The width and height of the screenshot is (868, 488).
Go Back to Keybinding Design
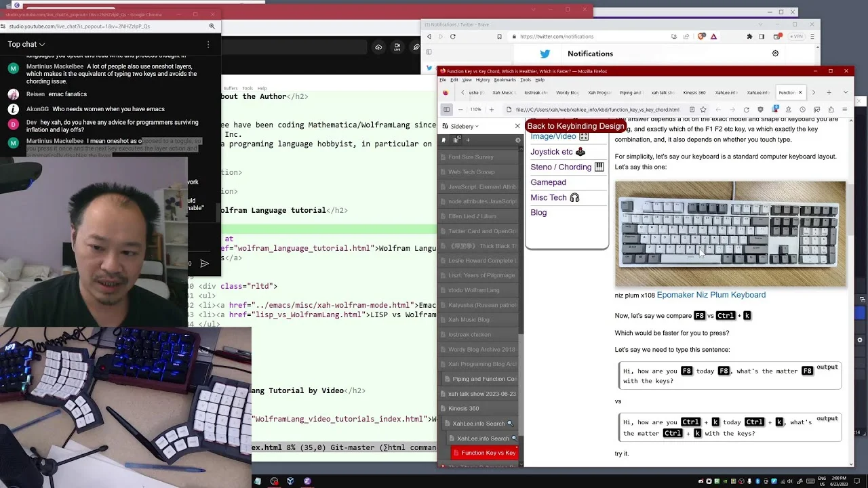(575, 125)
